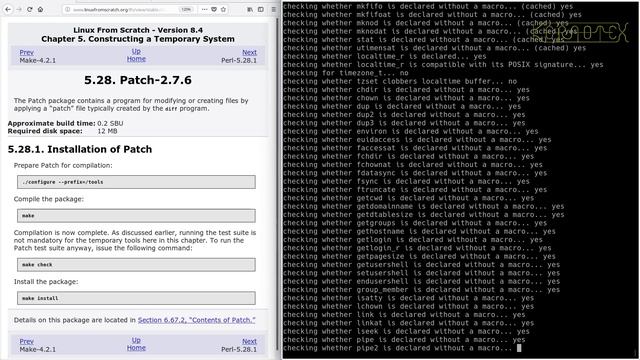The image size is (640, 360).
Task: Save page to Pocket icon
Action: tap(214, 9)
